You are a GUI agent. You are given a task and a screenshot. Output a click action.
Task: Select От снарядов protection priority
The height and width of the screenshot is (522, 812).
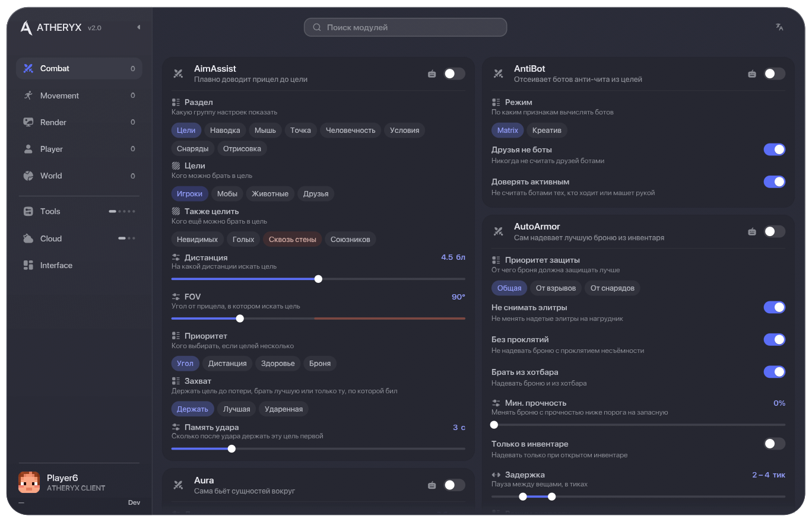coord(612,288)
